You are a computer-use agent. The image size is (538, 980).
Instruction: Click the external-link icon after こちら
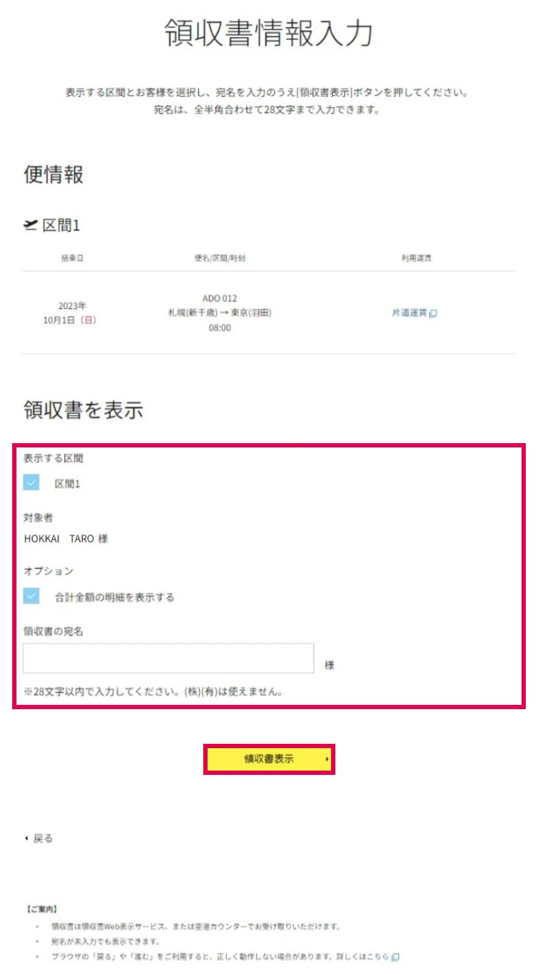(396, 957)
